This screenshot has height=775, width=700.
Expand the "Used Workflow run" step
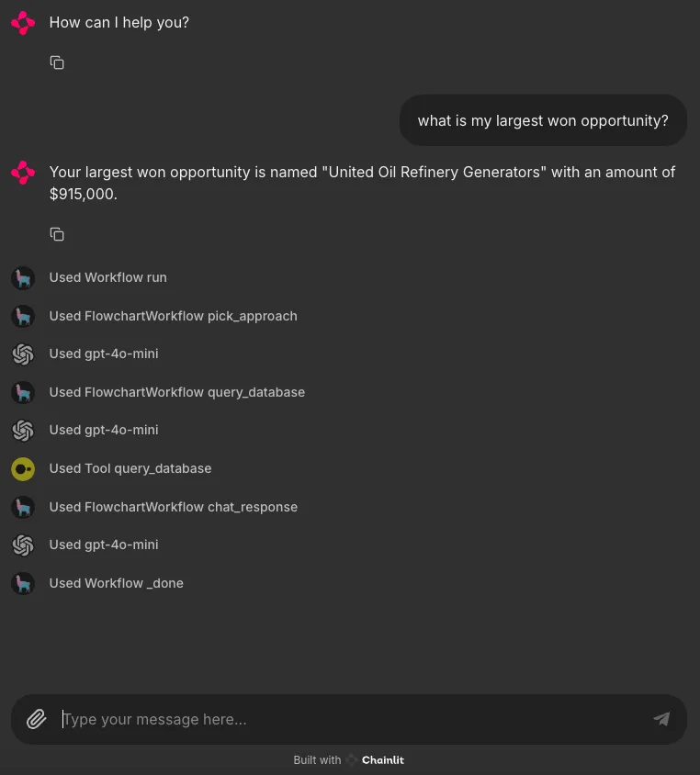[107, 277]
